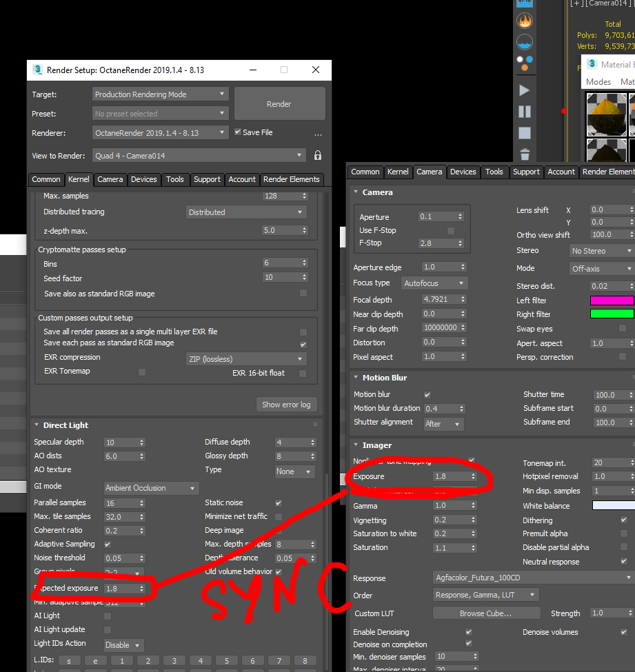The image size is (635, 672).
Task: Click Browse Cube button for Custom LUT
Action: pyautogui.click(x=486, y=613)
